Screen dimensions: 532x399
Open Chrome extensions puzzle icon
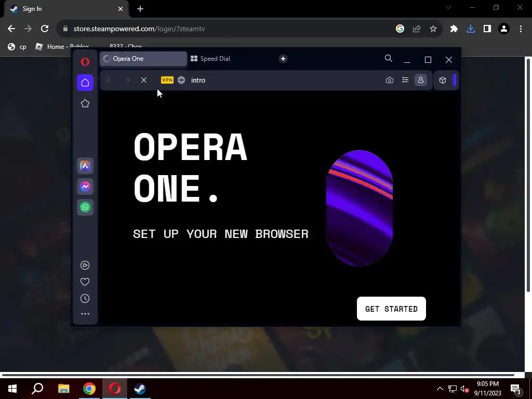[x=454, y=29]
